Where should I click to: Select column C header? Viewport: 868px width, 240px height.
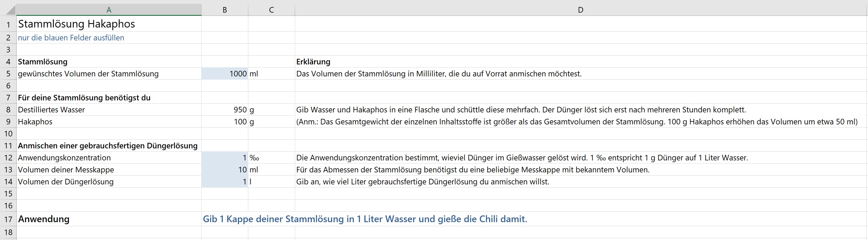[x=271, y=10]
